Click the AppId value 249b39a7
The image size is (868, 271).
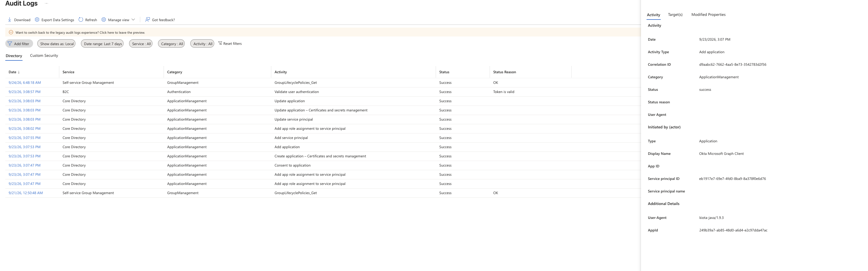pos(733,230)
